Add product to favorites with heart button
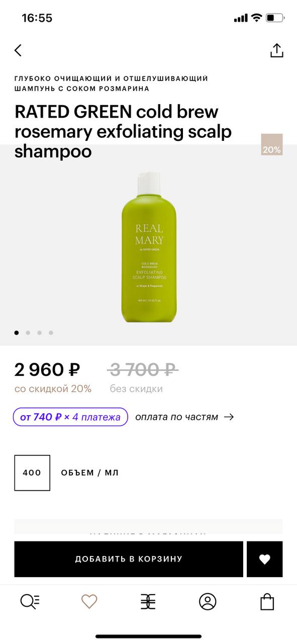The width and height of the screenshot is (297, 644). click(x=265, y=559)
